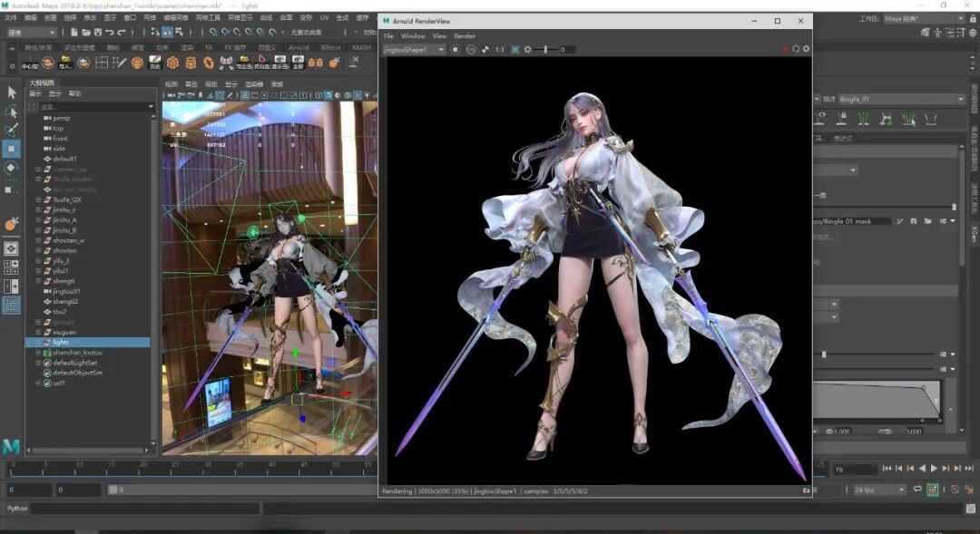980x534 pixels.
Task: Click the Outliner search field
Action: click(91, 107)
